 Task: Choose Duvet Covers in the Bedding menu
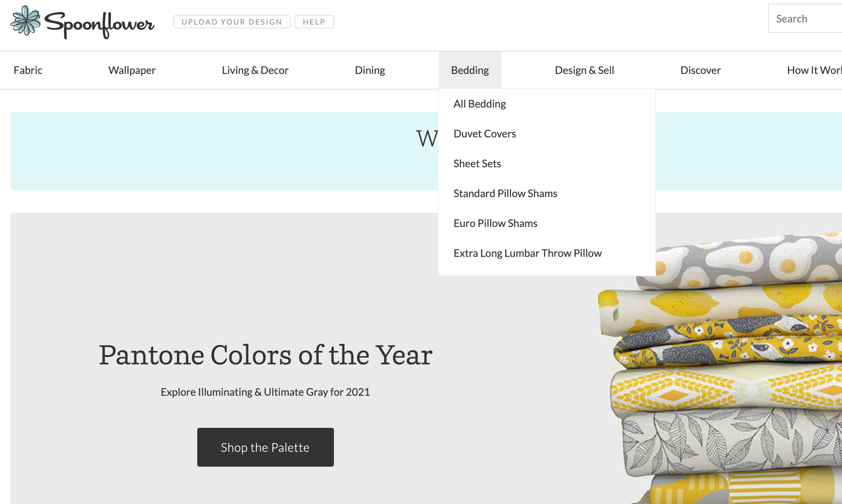[x=485, y=134]
